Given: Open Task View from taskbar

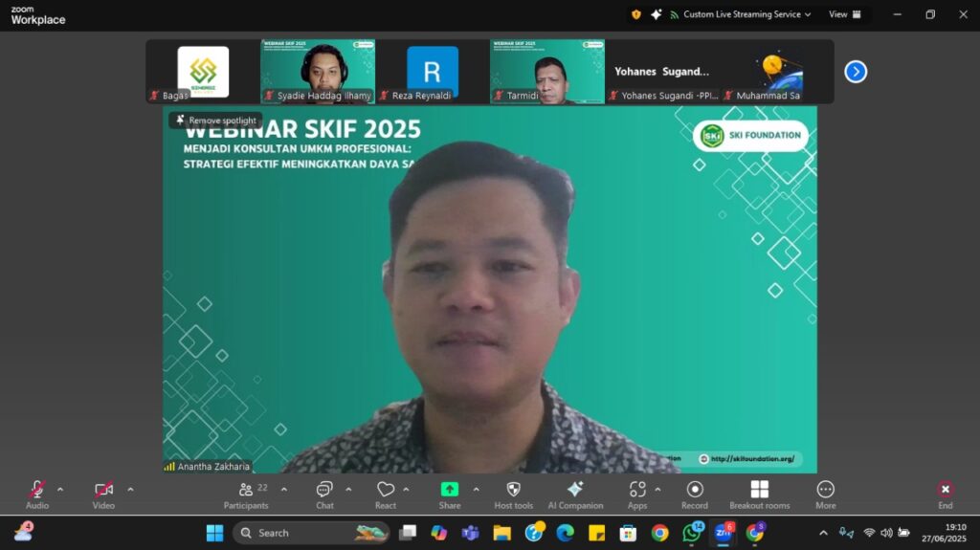Looking at the screenshot, I should click(408, 533).
